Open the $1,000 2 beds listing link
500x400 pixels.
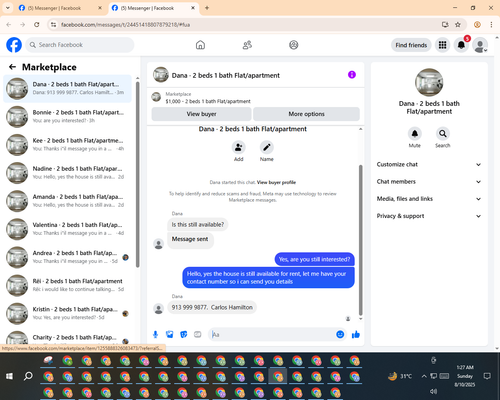(x=208, y=101)
